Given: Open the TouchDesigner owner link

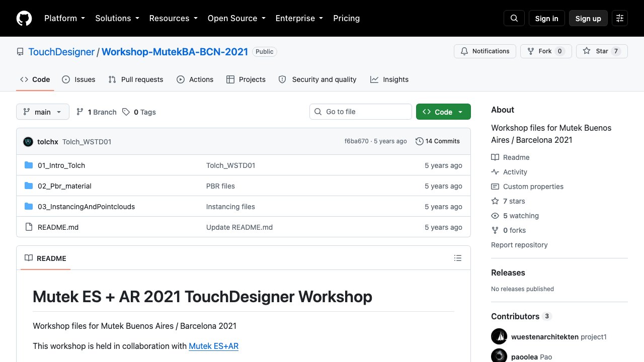Looking at the screenshot, I should click(61, 52).
